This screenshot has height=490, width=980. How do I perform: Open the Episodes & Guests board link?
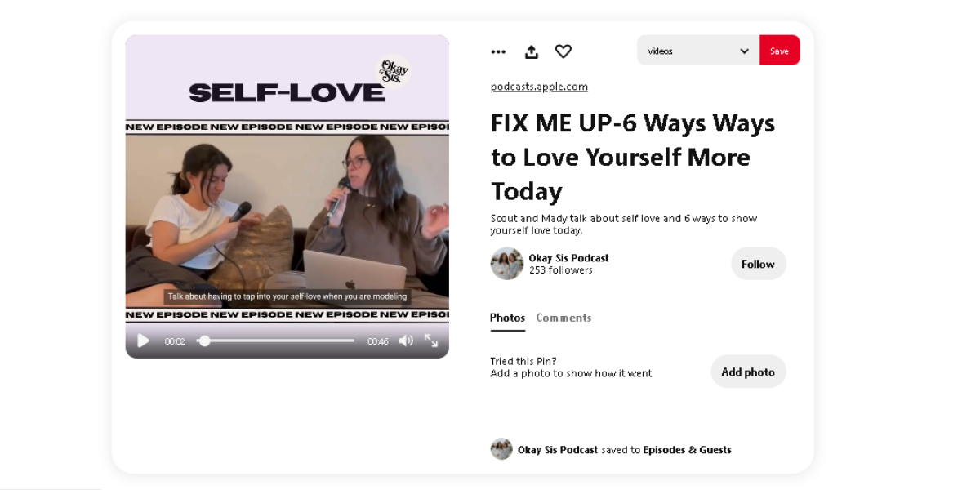click(x=687, y=449)
